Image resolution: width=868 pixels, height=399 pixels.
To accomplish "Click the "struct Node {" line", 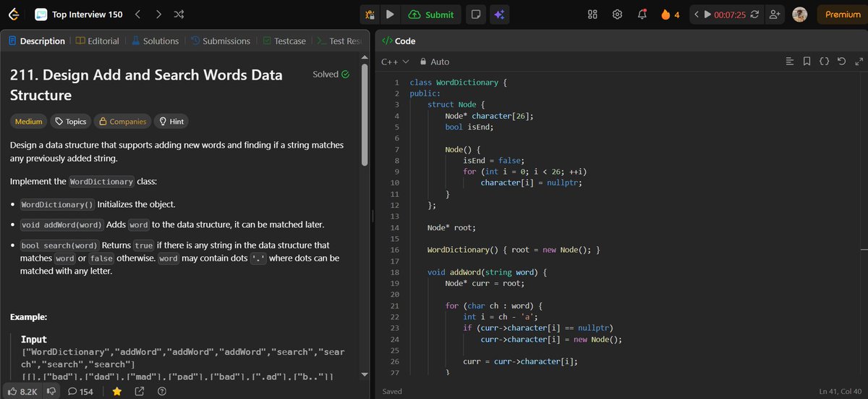I will [456, 105].
